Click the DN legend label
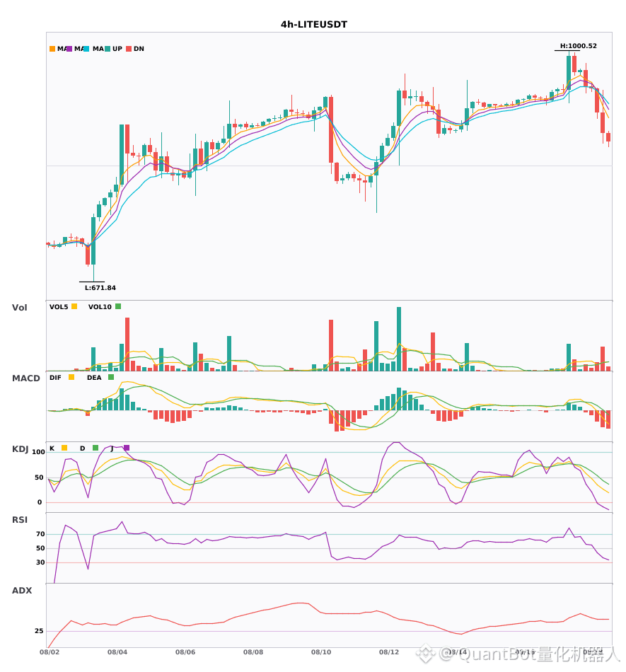Screen dimensions: 626x672 pos(139,49)
